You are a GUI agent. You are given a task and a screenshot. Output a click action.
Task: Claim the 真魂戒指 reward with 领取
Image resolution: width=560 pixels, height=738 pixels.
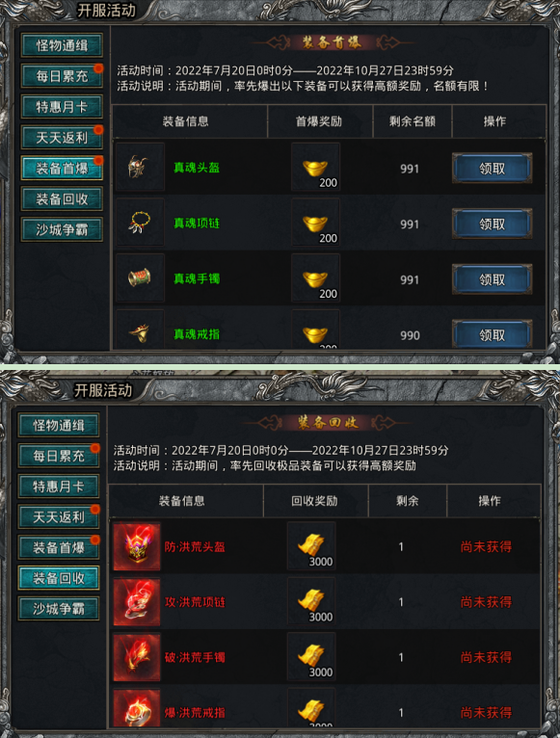coord(493,334)
